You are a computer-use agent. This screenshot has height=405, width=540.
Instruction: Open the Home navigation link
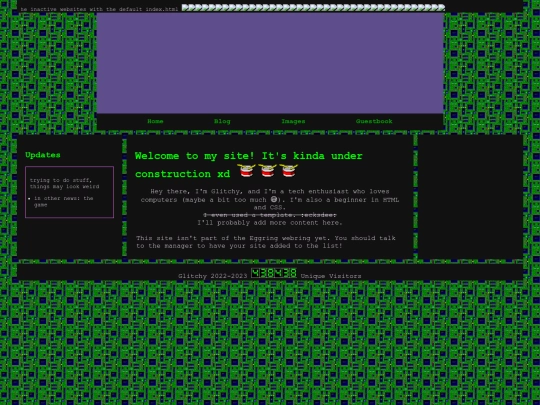(155, 121)
